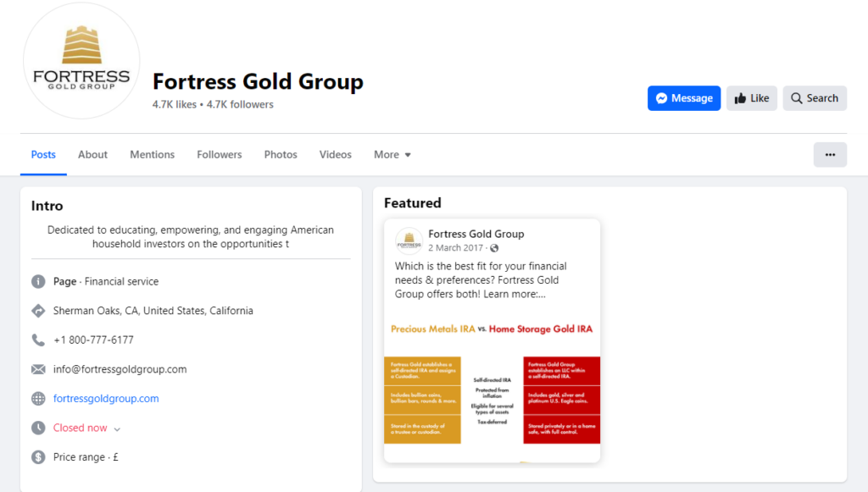Click the location directions icon
The height and width of the screenshot is (492, 868).
(38, 311)
